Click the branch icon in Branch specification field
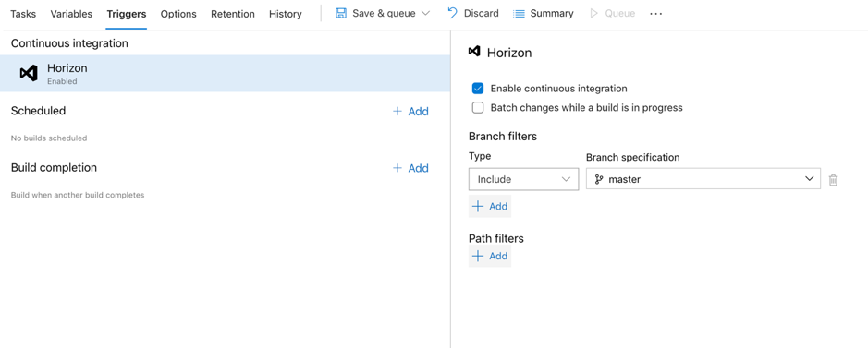This screenshot has height=348, width=868. [x=599, y=179]
